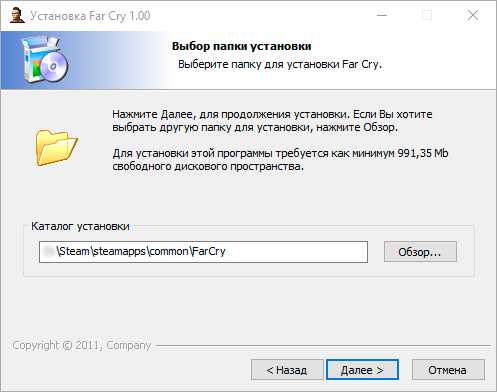Screen dimensions: 497x392
Task: Click the grayed-out maximize window icon
Action: (x=427, y=15)
